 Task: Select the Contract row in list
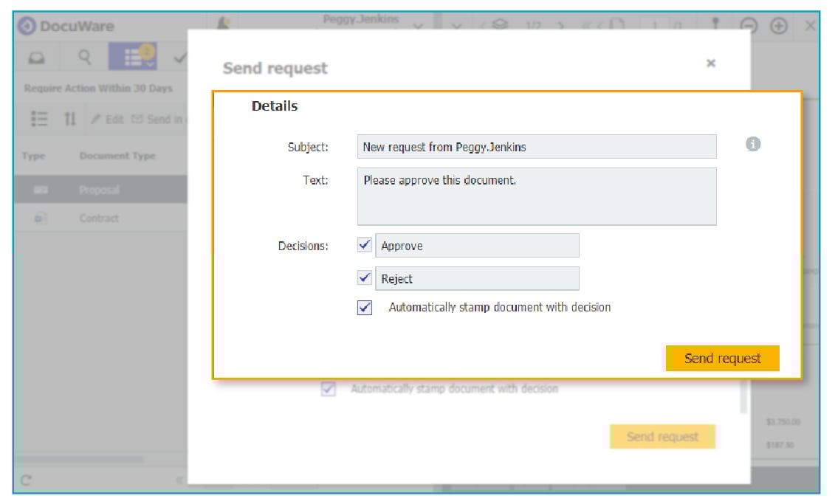pos(99,218)
